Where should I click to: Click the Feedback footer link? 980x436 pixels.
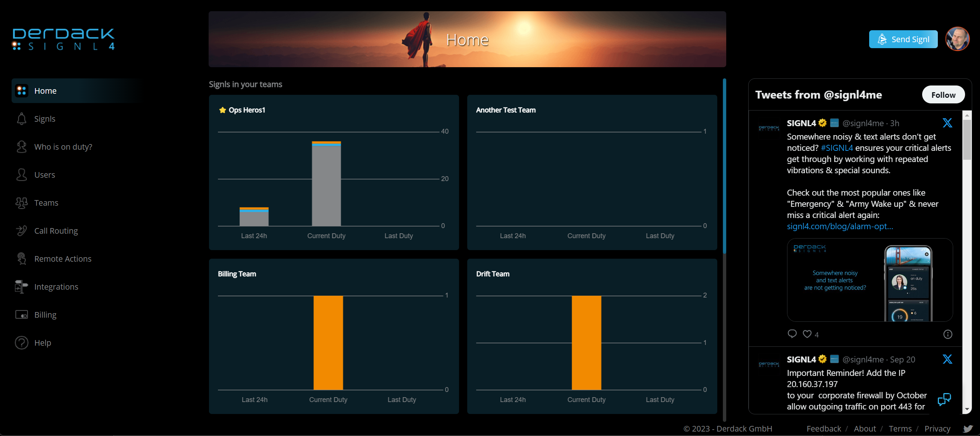click(x=824, y=429)
